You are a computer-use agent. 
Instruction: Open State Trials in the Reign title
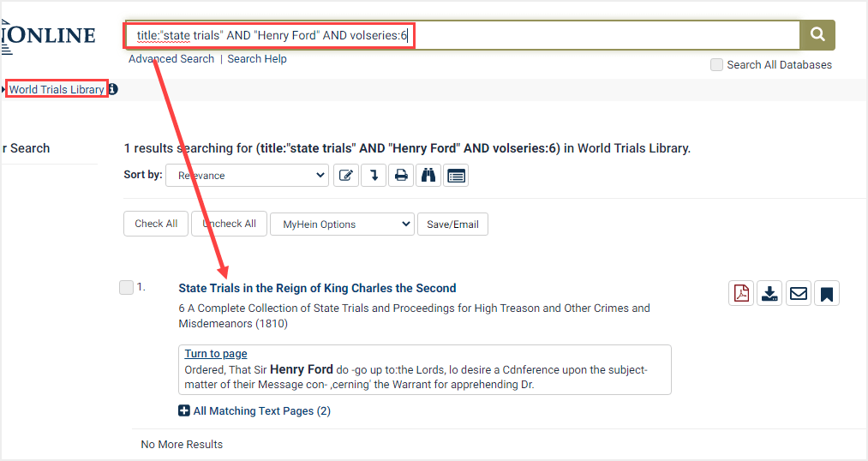tap(317, 288)
